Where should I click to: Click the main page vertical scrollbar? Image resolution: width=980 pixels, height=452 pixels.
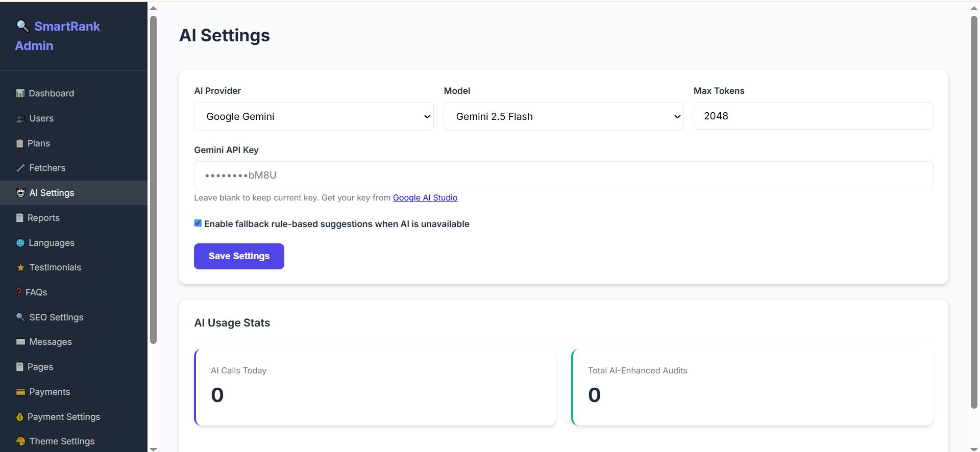click(973, 212)
